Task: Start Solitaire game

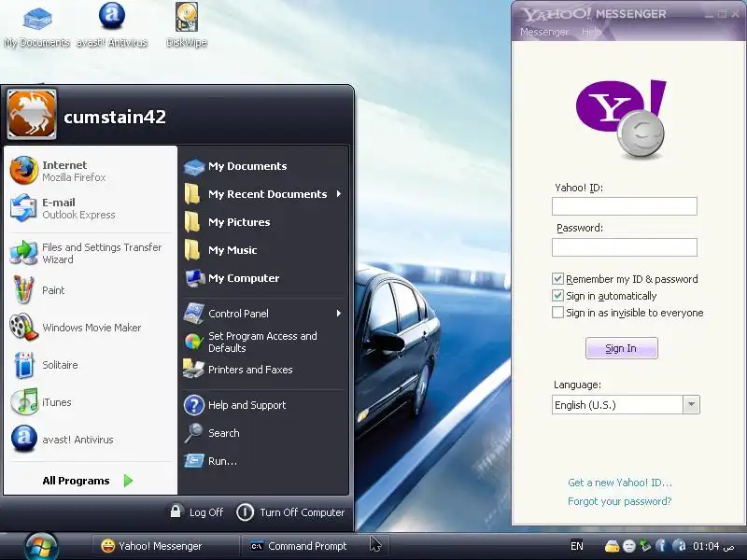Action: (91, 365)
